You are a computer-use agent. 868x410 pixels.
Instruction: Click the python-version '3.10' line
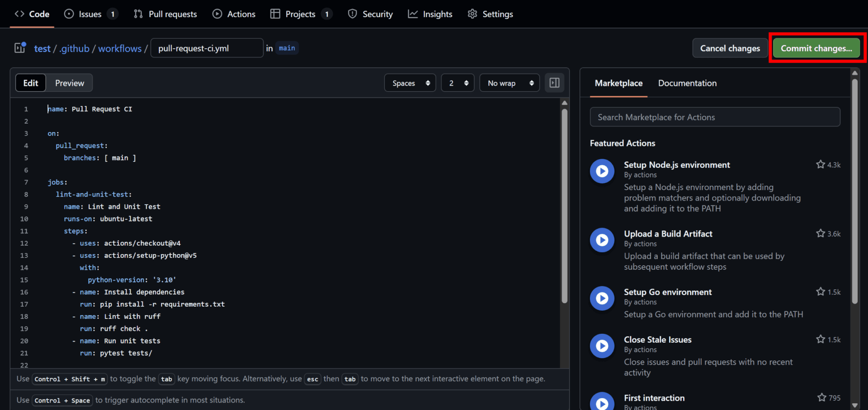tap(132, 280)
